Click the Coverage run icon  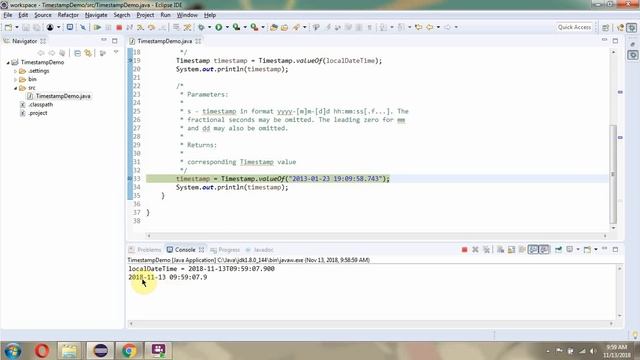[x=236, y=27]
